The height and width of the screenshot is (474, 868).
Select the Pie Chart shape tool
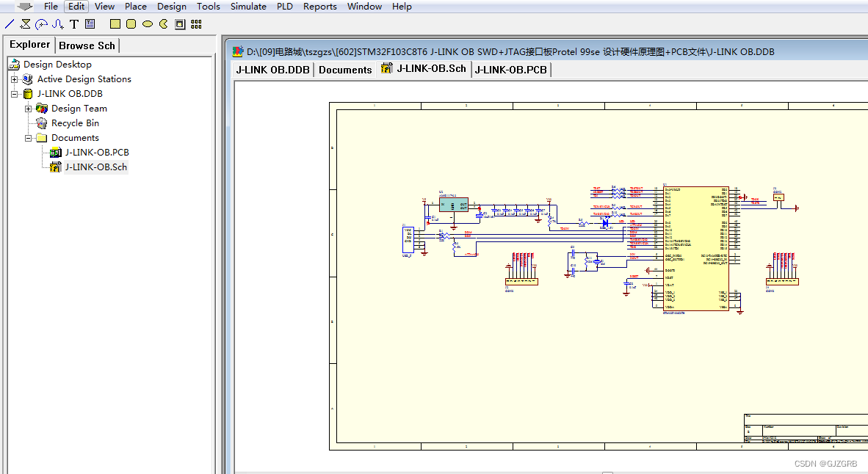coord(164,23)
